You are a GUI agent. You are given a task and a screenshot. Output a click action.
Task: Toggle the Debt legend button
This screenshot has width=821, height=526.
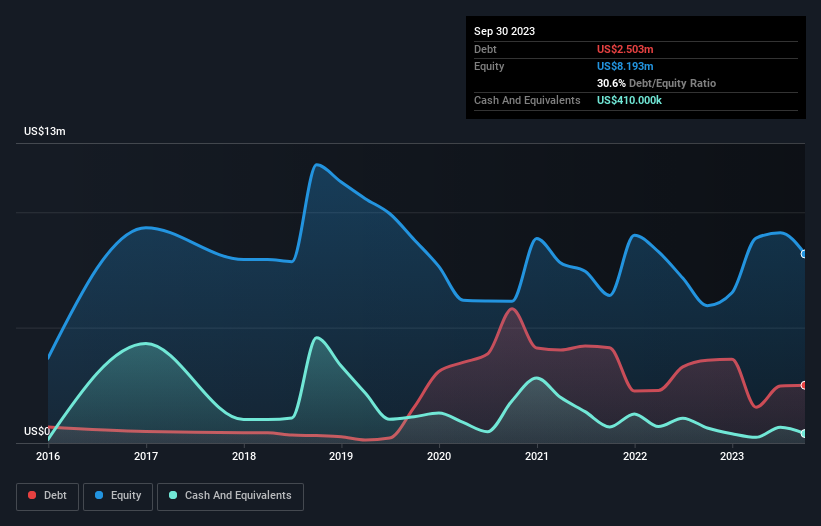(48, 496)
